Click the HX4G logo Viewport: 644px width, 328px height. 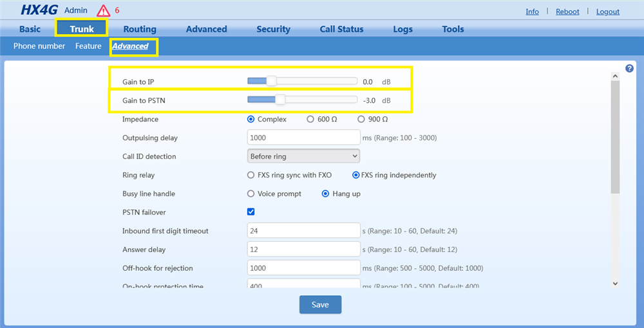coord(39,10)
